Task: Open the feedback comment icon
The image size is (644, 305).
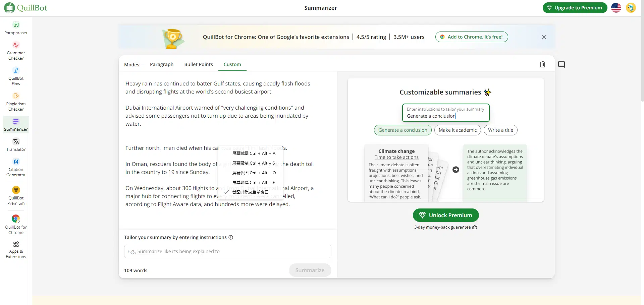Action: point(561,64)
